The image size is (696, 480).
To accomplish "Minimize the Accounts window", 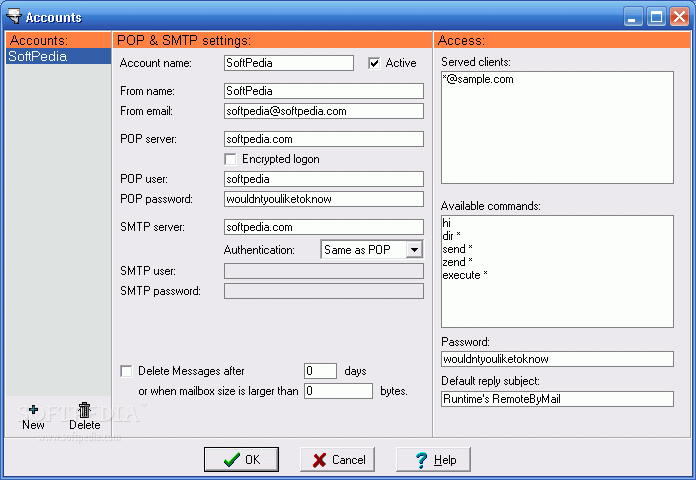I will 633,17.
